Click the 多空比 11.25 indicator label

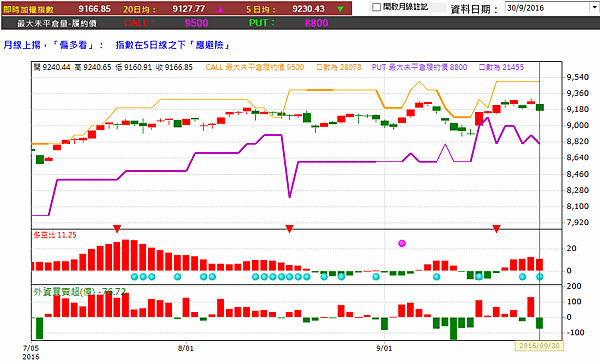(55, 235)
